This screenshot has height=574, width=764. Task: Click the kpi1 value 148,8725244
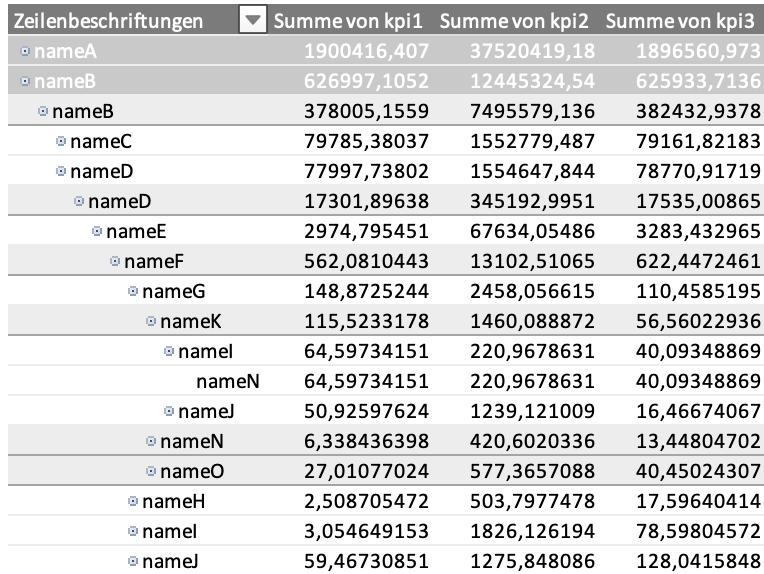tap(366, 291)
